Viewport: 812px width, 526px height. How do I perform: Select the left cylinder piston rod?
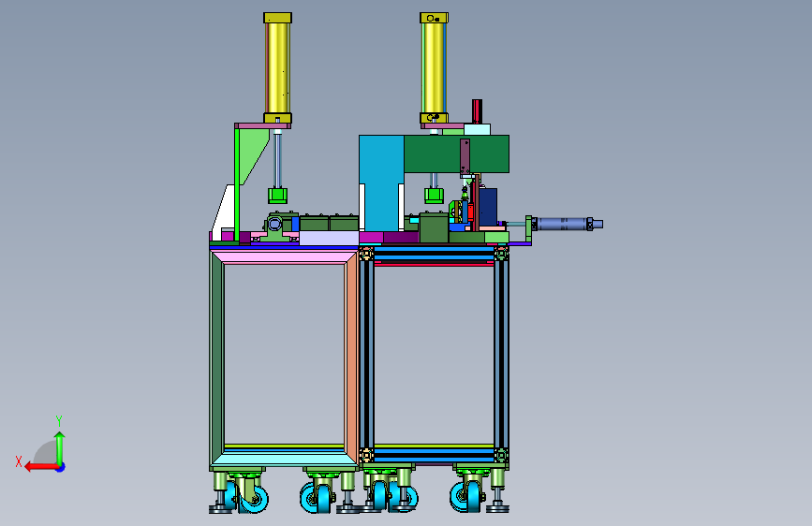tap(277, 158)
